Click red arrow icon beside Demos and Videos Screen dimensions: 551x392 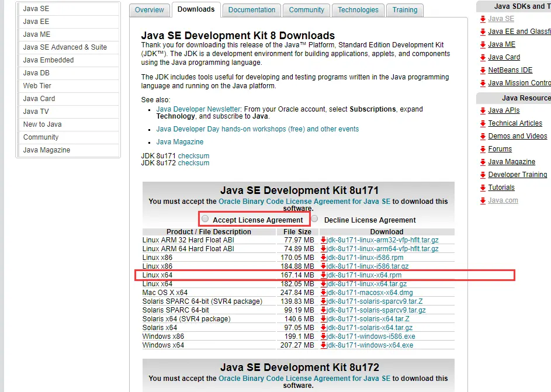coord(483,137)
